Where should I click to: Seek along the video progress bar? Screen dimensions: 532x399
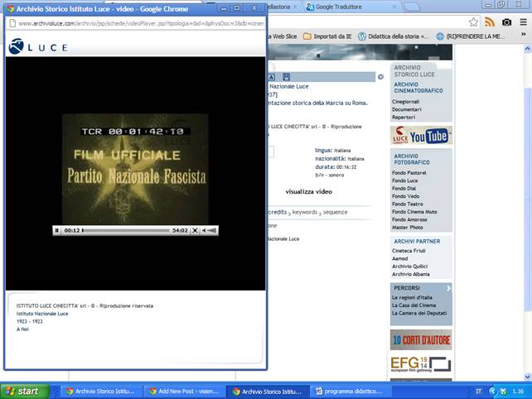click(x=124, y=230)
